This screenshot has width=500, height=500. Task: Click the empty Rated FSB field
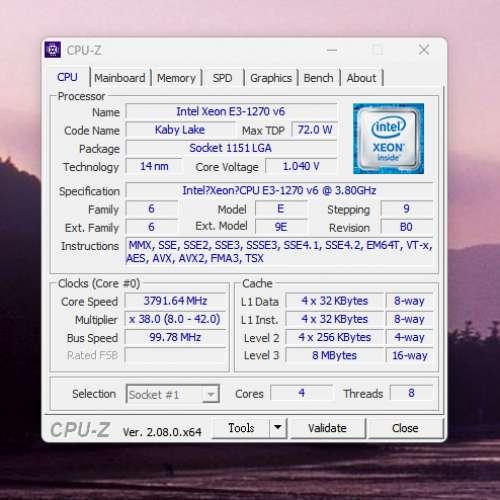[175, 355]
